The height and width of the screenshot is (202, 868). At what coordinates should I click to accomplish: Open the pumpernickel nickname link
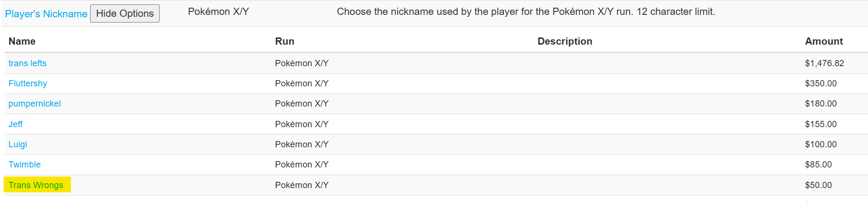[x=35, y=104]
